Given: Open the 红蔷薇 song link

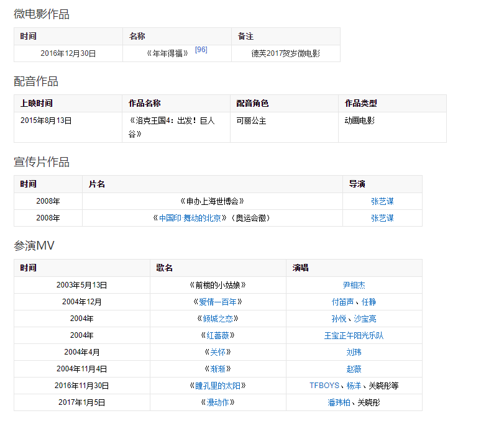Looking at the screenshot, I should [218, 335].
